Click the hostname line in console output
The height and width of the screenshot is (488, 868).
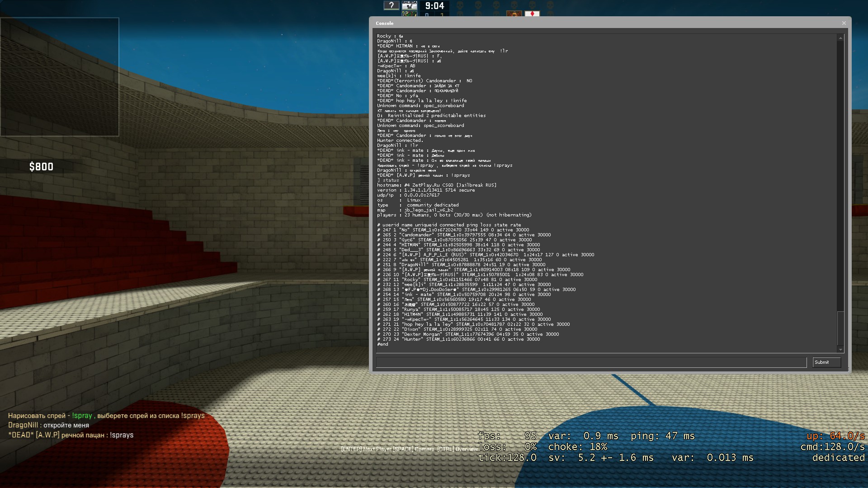point(437,185)
